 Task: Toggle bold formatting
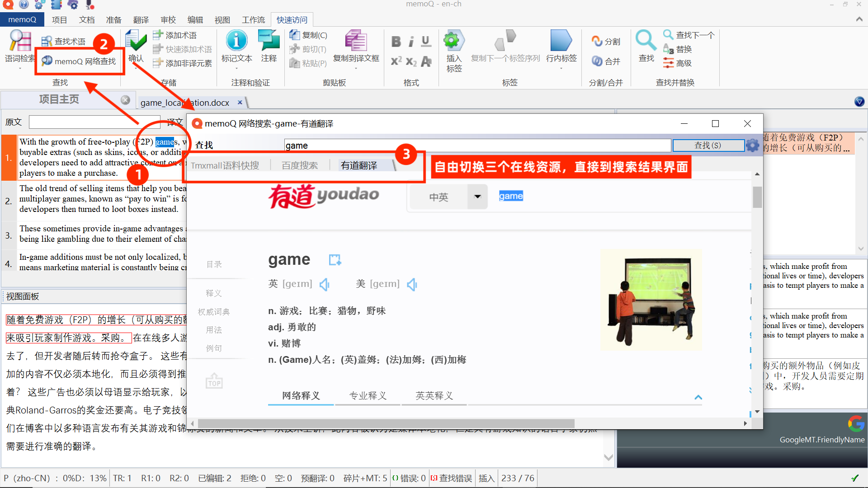[x=396, y=42]
